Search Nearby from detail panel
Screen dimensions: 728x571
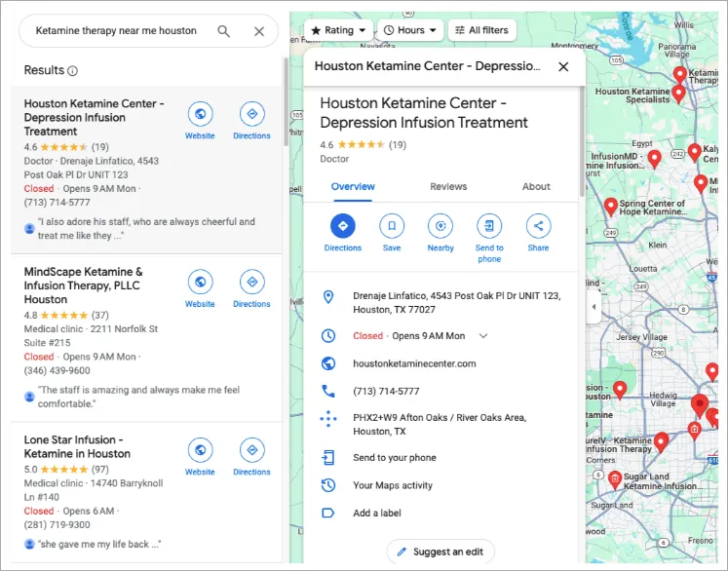point(441,226)
